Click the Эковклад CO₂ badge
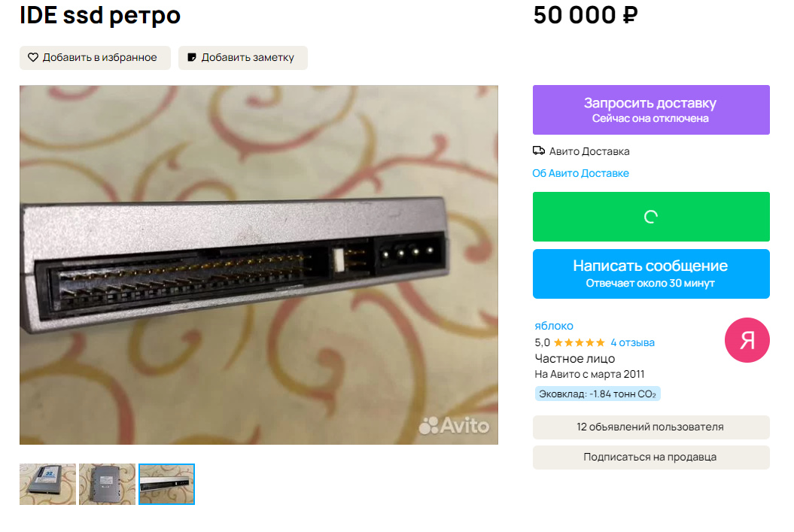Viewport: 794px width, 532px height. (x=598, y=394)
